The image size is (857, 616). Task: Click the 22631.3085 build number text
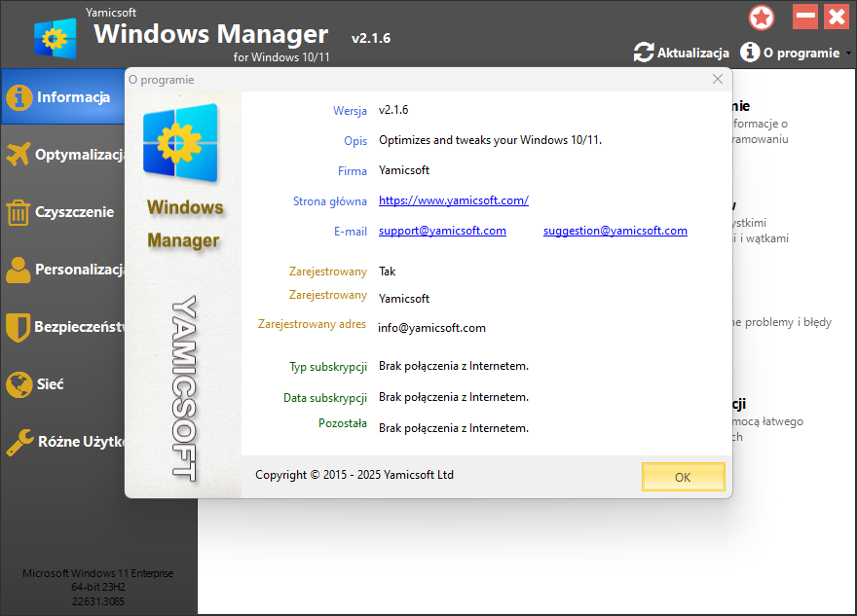(97, 601)
